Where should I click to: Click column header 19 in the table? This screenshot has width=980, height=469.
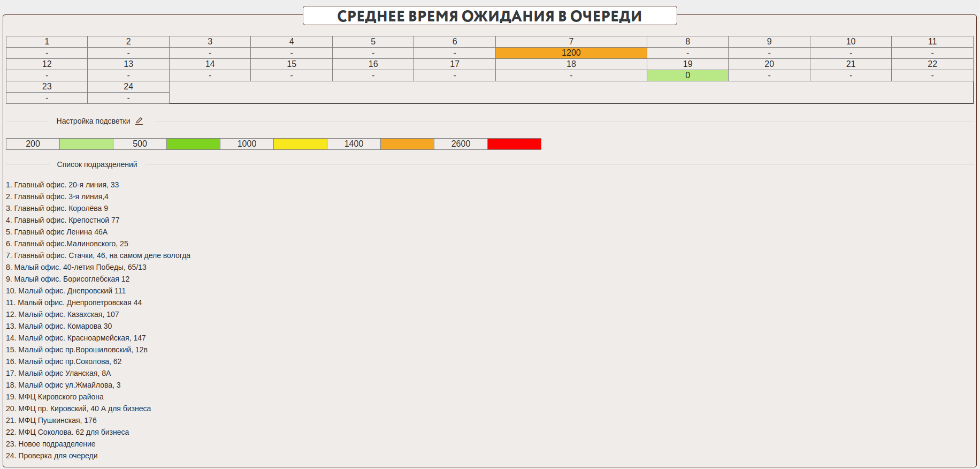point(687,64)
